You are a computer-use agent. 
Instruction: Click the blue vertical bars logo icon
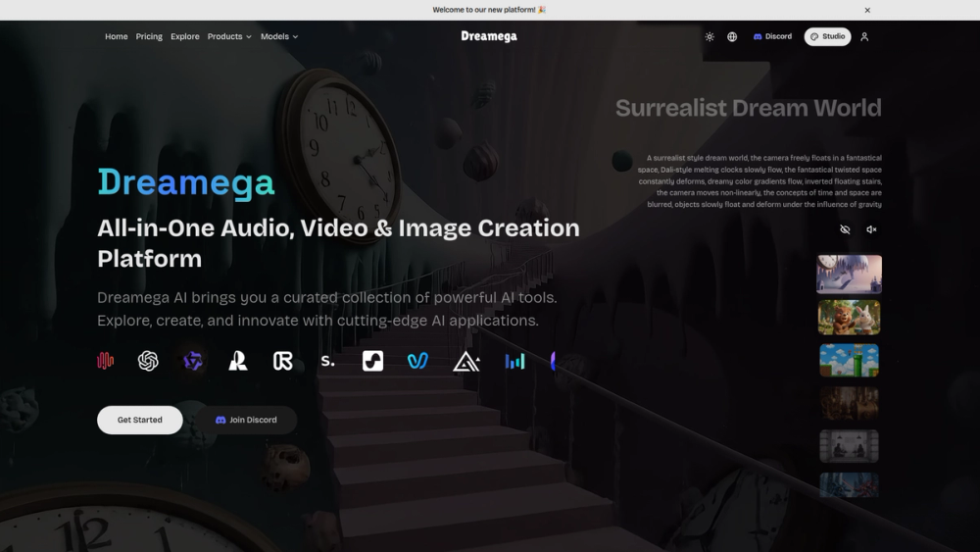[515, 361]
